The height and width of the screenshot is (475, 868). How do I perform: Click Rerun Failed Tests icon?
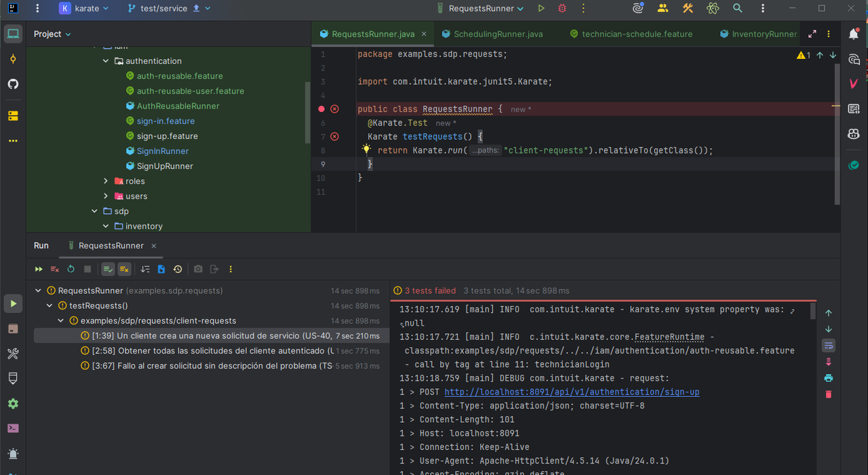55,269
